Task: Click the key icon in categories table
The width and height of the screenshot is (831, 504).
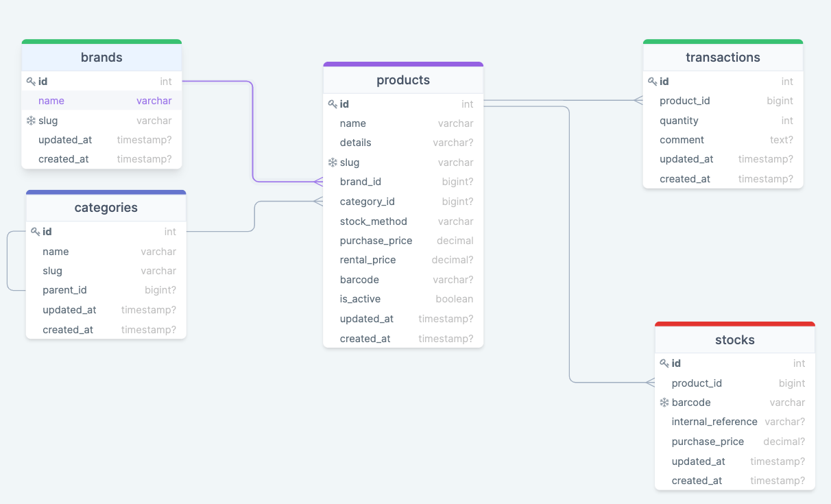Action: (x=35, y=232)
